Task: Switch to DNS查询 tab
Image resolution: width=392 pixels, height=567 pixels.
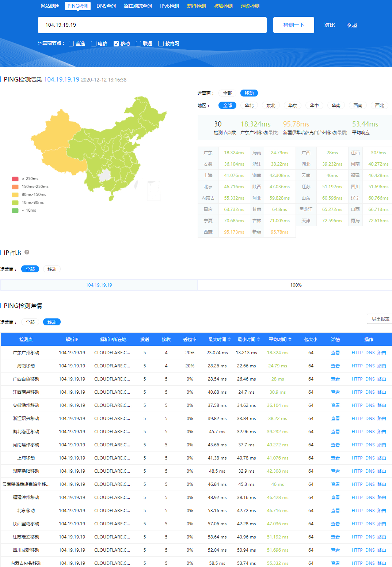Action: pyautogui.click(x=106, y=6)
